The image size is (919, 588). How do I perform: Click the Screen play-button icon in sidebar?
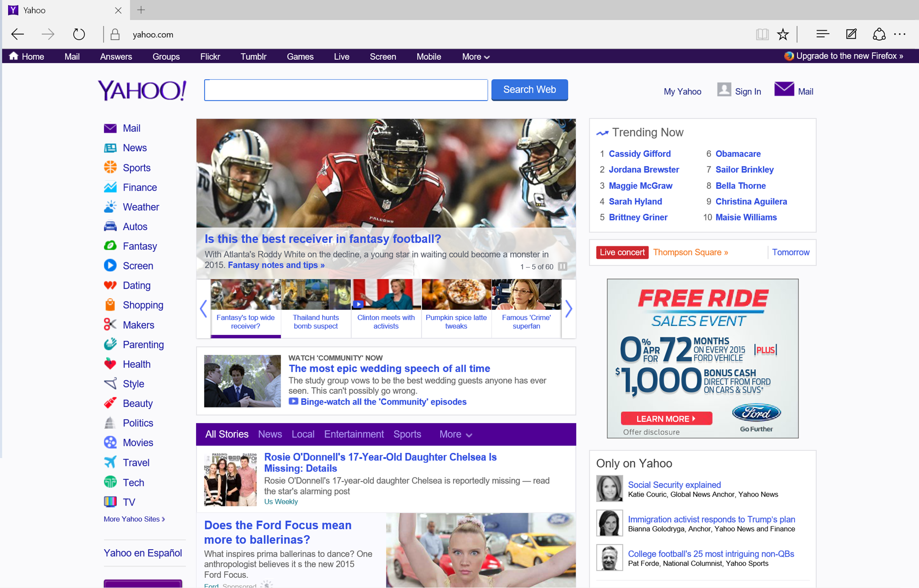tap(110, 265)
